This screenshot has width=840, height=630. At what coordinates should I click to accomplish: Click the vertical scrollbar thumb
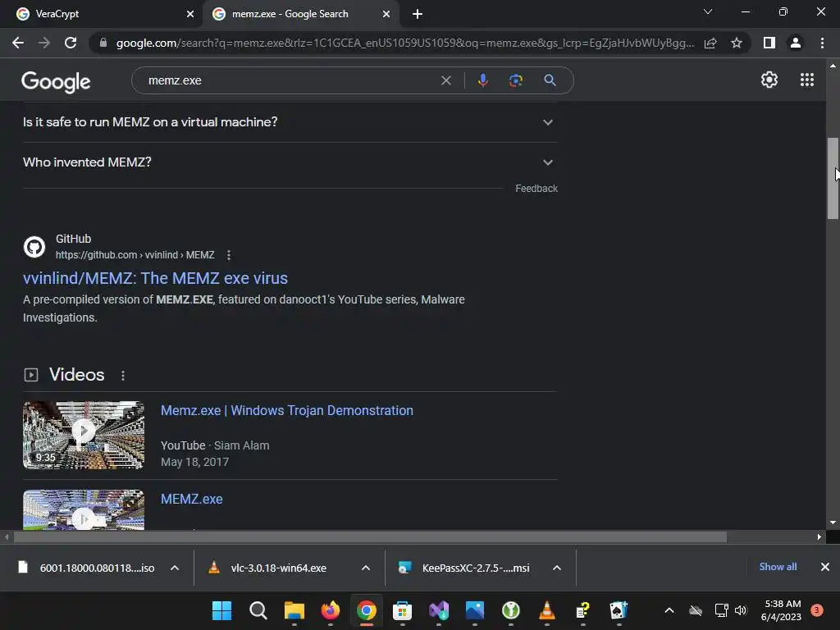[x=833, y=178]
